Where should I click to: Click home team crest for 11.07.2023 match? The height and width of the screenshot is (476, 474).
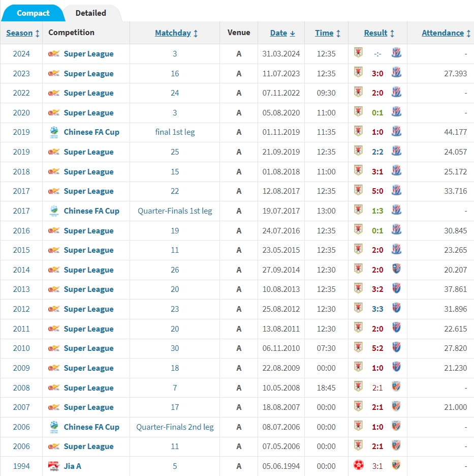(x=358, y=73)
